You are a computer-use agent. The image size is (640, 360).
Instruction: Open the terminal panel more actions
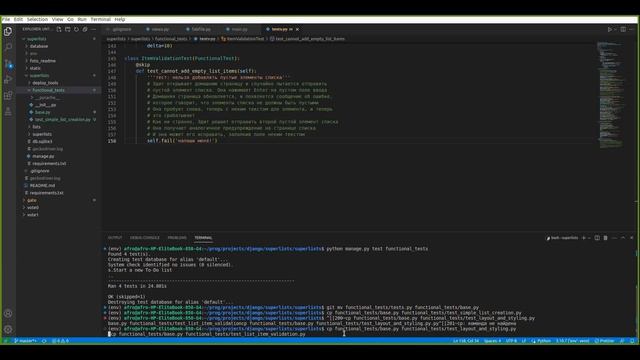(614, 238)
